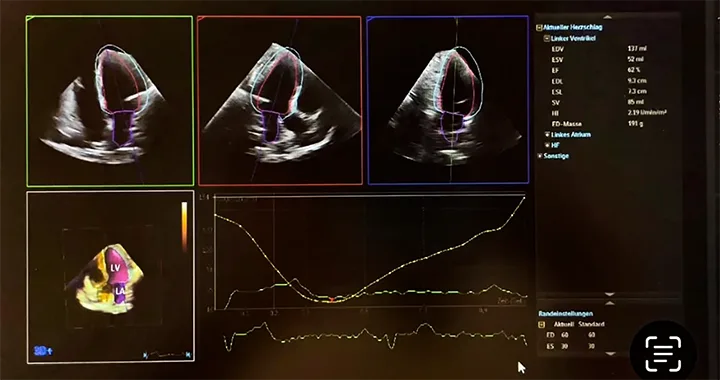This screenshot has height=380, width=720.
Task: Click the 3D+ icon in model view
Action: point(43,352)
